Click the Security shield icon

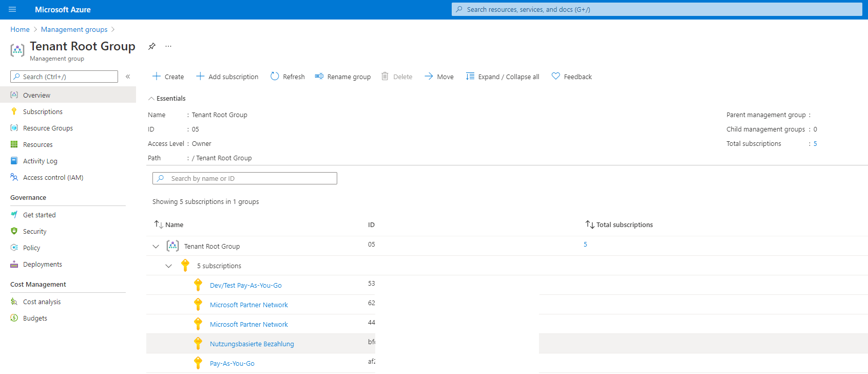tap(14, 231)
